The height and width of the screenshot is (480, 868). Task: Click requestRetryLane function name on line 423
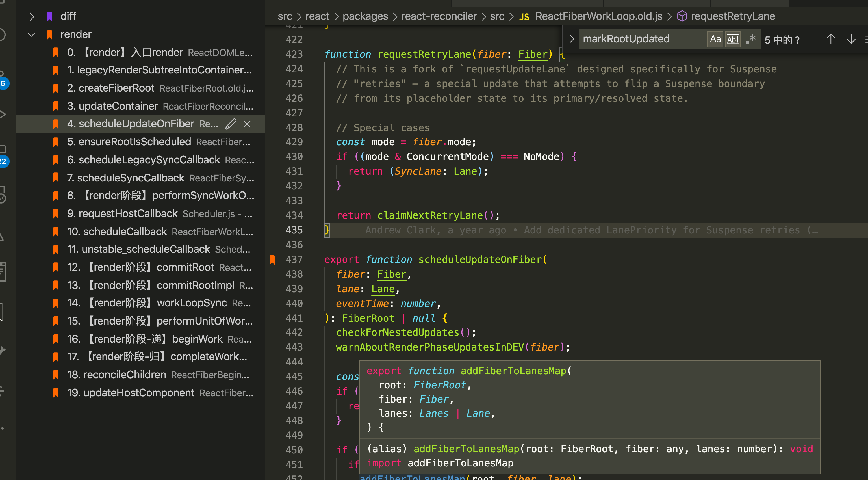click(424, 54)
